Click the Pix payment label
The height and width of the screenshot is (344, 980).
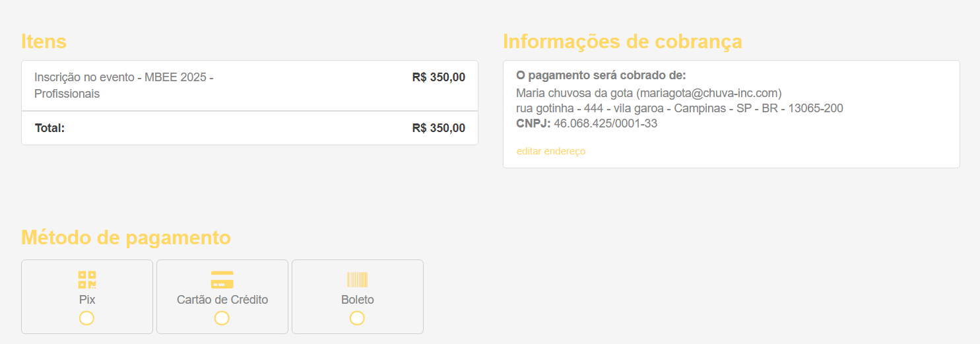pos(87,300)
